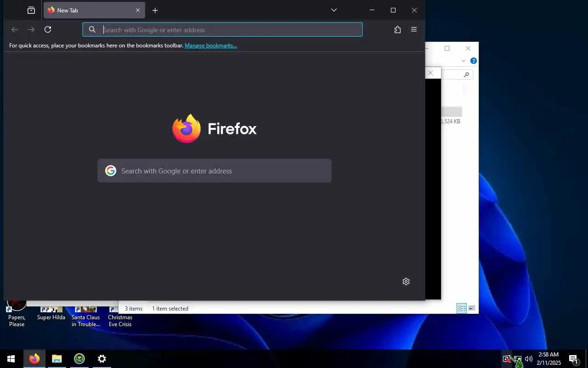588x368 pixels.
Task: Open the Manage bookmarks link
Action: pos(211,46)
